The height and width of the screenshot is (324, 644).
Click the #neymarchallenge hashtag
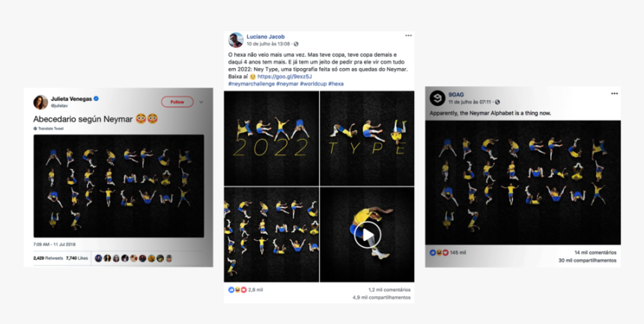pos(251,84)
